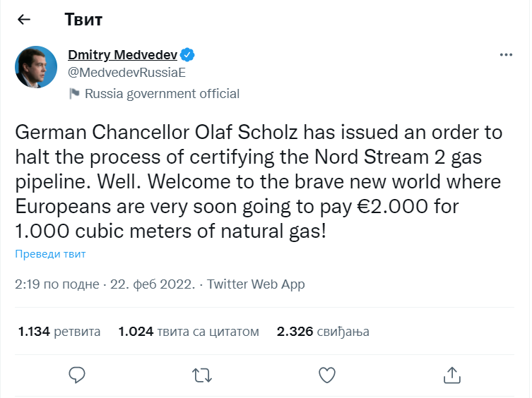The image size is (532, 398).
Task: Click the tweet body text
Action: [x=259, y=181]
